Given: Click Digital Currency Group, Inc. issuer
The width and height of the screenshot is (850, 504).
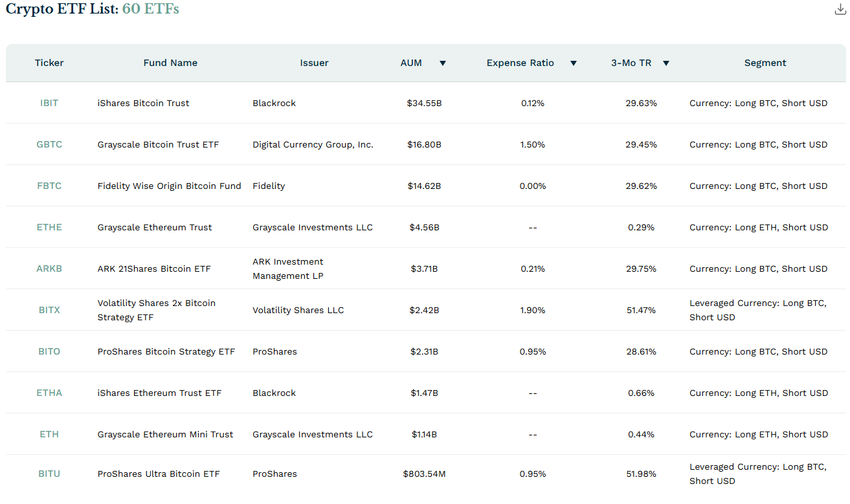Looking at the screenshot, I should (x=313, y=144).
